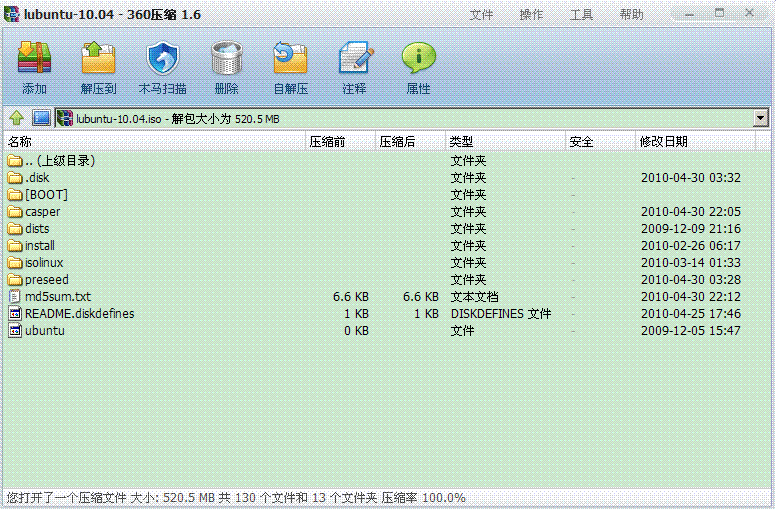This screenshot has width=776, height=509.
Task: Maximize the 360压缩 window
Action: [720, 13]
